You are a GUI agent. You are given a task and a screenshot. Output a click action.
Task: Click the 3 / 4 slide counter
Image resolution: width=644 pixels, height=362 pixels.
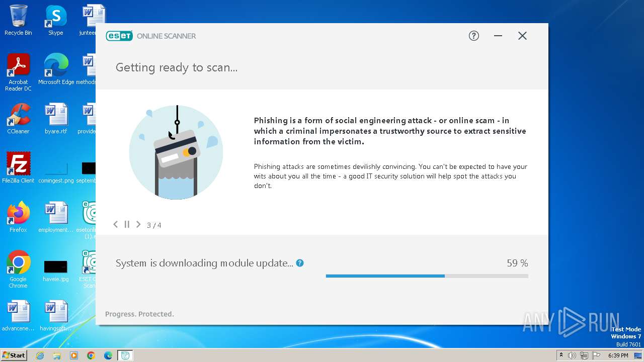[x=154, y=225]
